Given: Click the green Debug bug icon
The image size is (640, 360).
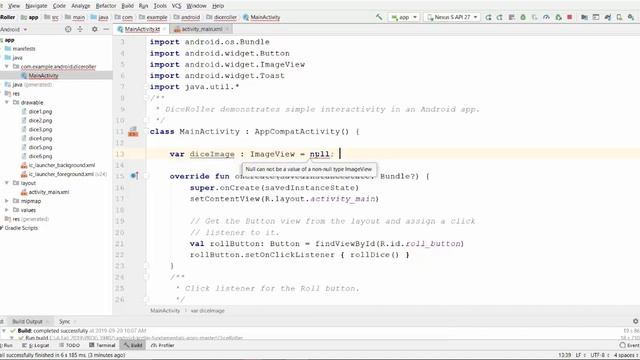Looking at the screenshot, I should [x=523, y=17].
